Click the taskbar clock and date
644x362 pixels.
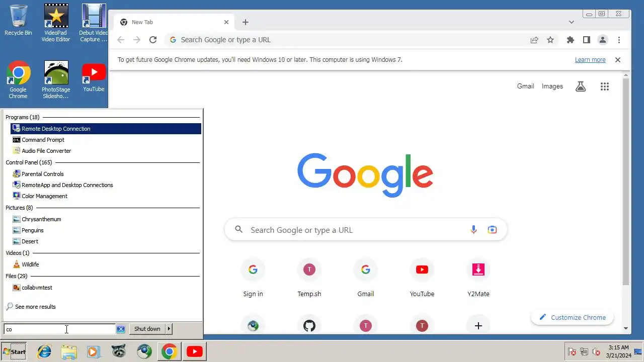(618, 351)
